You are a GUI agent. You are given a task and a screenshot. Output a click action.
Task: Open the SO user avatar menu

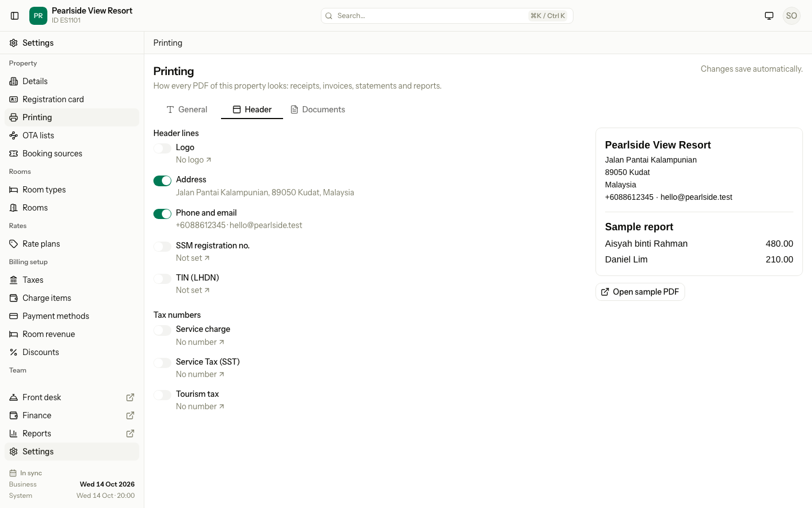[792, 16]
